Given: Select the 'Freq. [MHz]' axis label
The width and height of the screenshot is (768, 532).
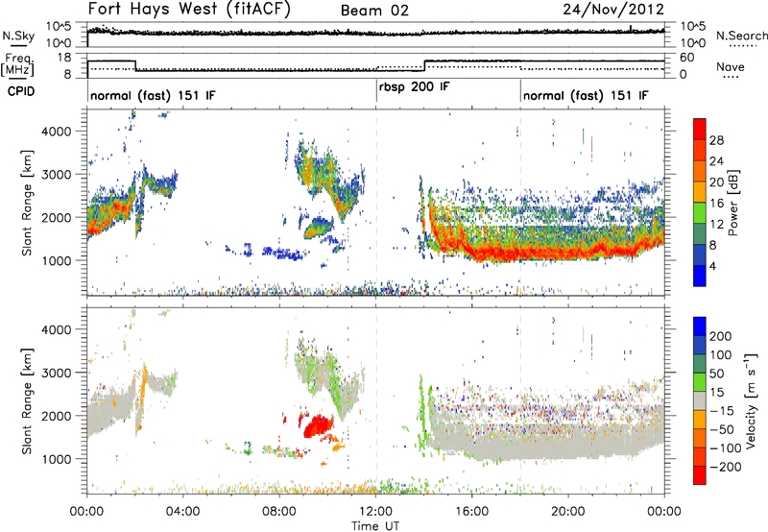Looking at the screenshot, I should pyautogui.click(x=17, y=65).
